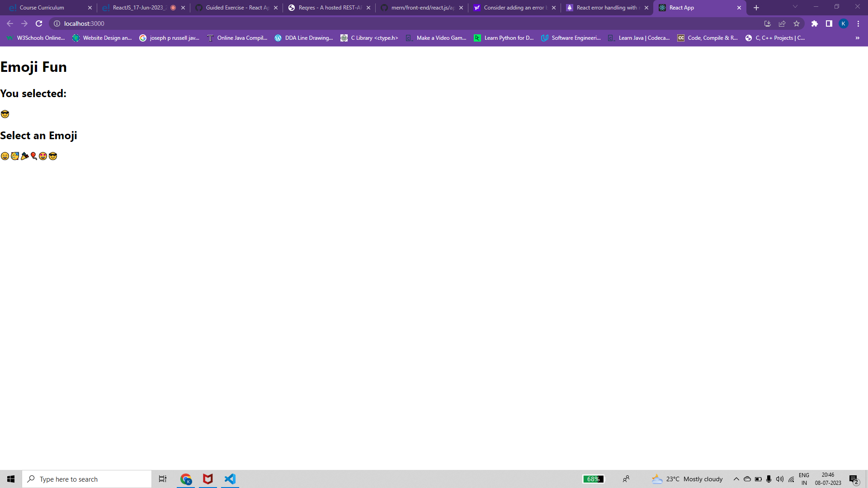Bookmark this page with star icon

(x=797, y=23)
